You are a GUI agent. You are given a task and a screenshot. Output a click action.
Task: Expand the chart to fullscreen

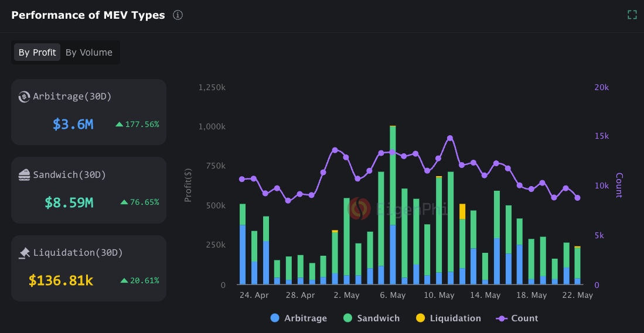[x=632, y=15]
